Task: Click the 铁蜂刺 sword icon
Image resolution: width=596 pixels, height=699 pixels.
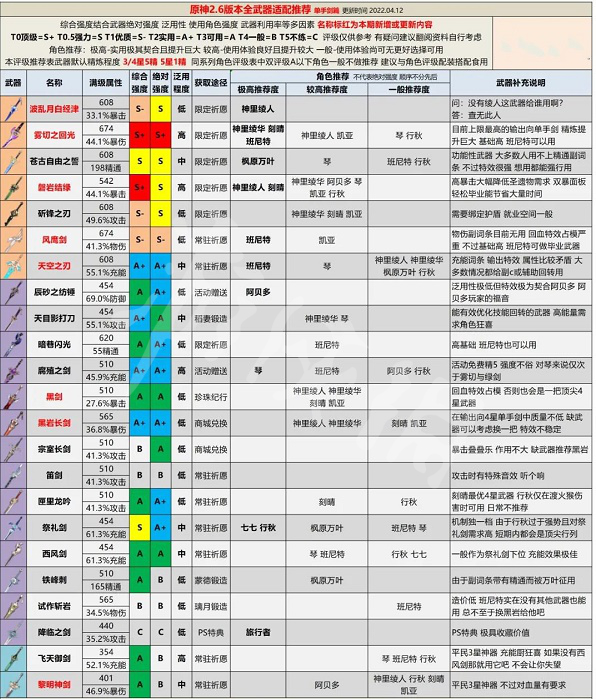Action: 13,580
